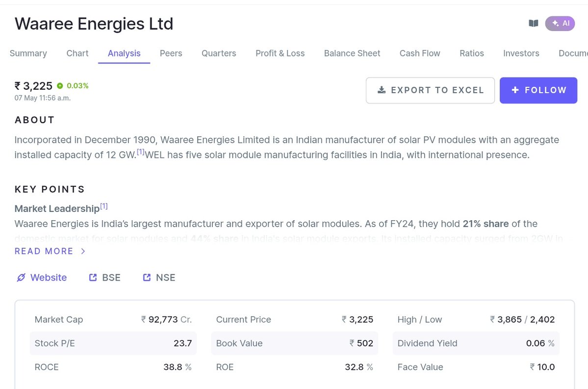
Task: Click the 0.03% change value
Action: pyautogui.click(x=77, y=86)
